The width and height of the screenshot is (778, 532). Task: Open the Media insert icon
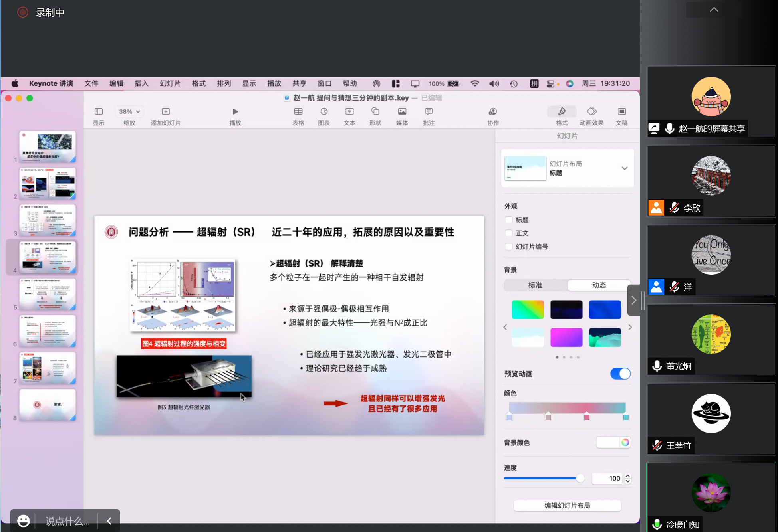402,112
